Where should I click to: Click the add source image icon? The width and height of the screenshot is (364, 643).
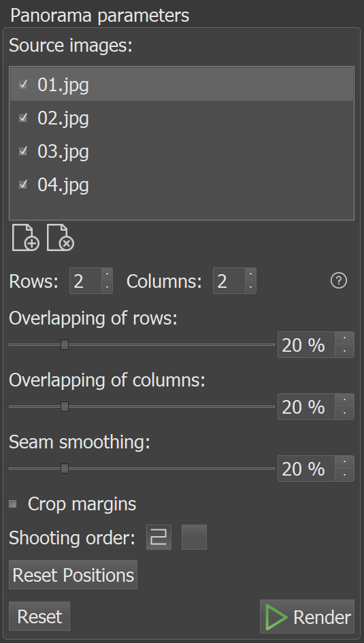click(25, 237)
